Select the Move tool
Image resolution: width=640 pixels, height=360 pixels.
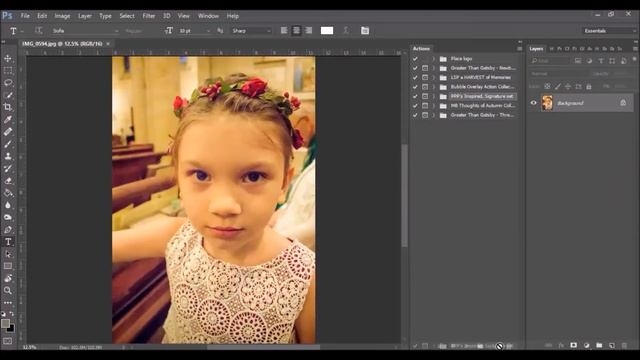8,58
